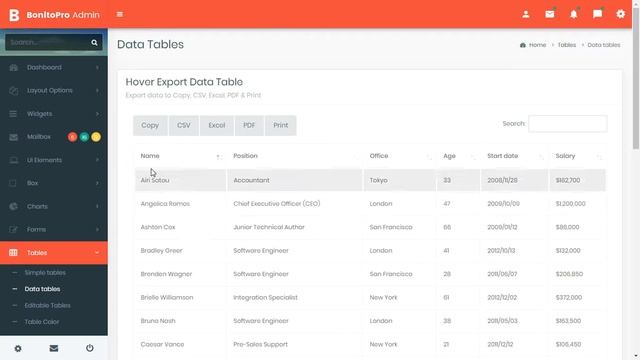Viewport: 640px width, 360px height.
Task: Select the Angelica Ramos row name
Action: [x=165, y=204]
